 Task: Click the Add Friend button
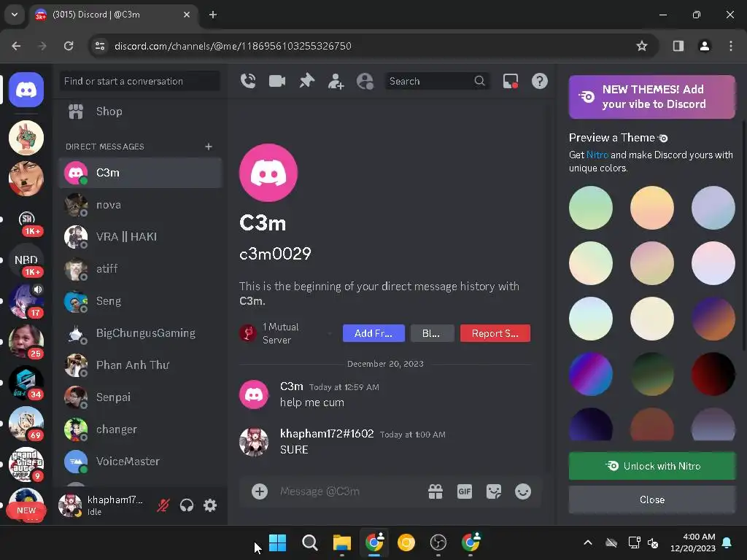click(373, 333)
